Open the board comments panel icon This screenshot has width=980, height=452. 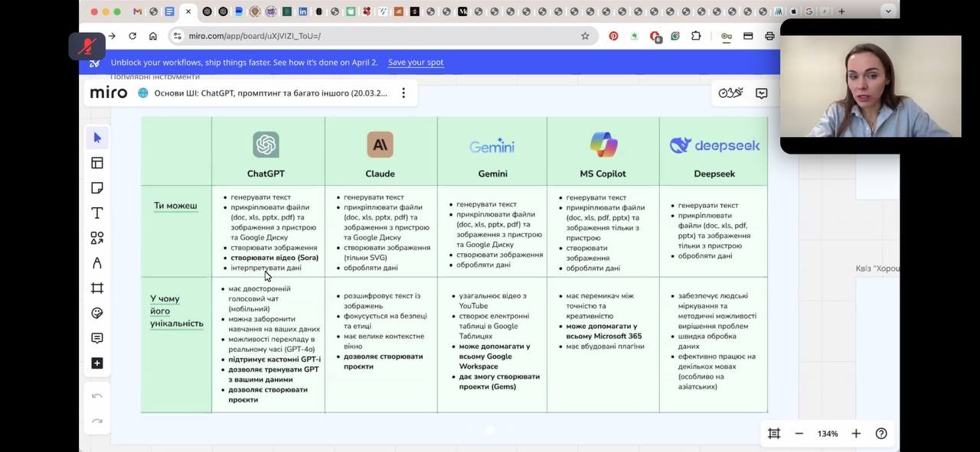point(762,93)
